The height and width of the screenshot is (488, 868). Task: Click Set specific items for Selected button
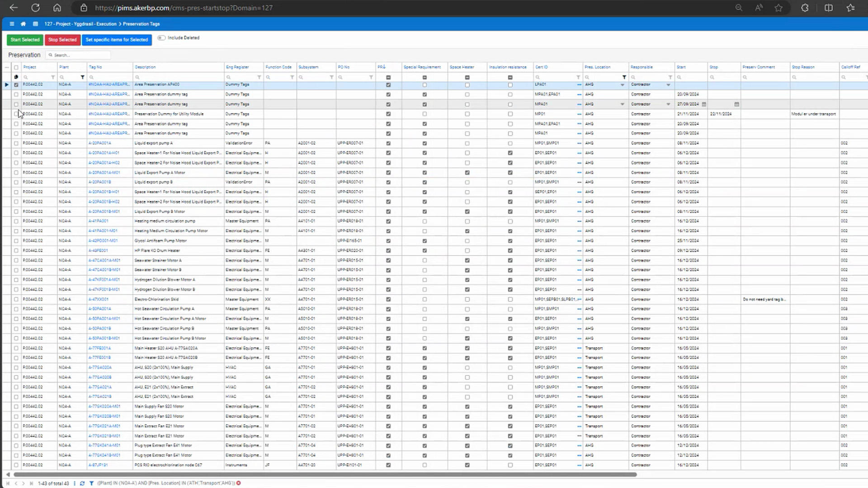click(x=117, y=40)
